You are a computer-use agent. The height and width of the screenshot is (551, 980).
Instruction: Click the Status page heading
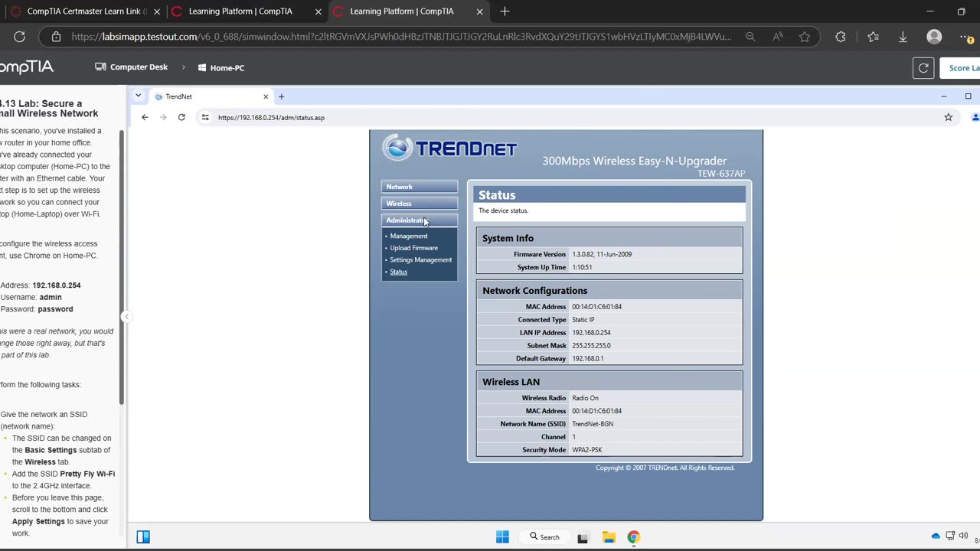pos(497,195)
